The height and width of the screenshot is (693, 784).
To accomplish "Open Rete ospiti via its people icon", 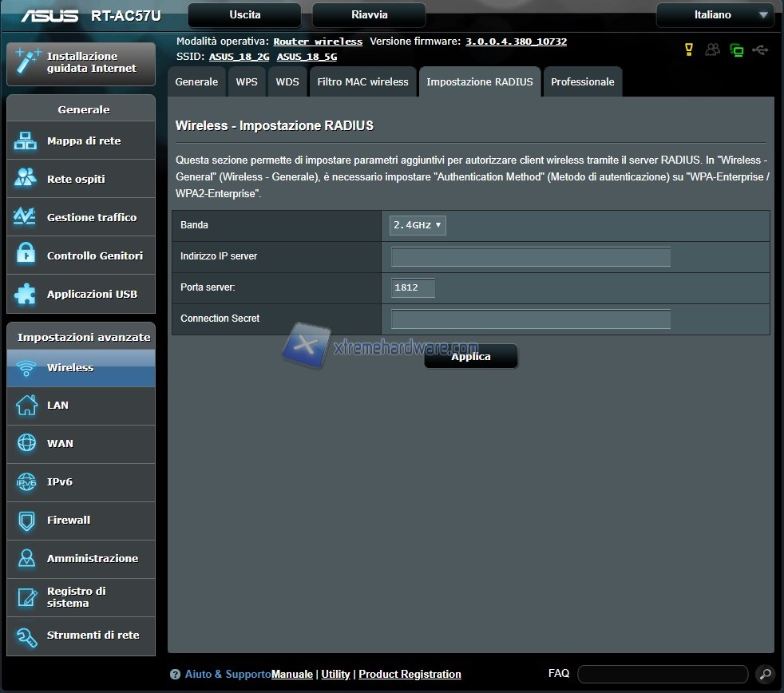I will point(26,179).
